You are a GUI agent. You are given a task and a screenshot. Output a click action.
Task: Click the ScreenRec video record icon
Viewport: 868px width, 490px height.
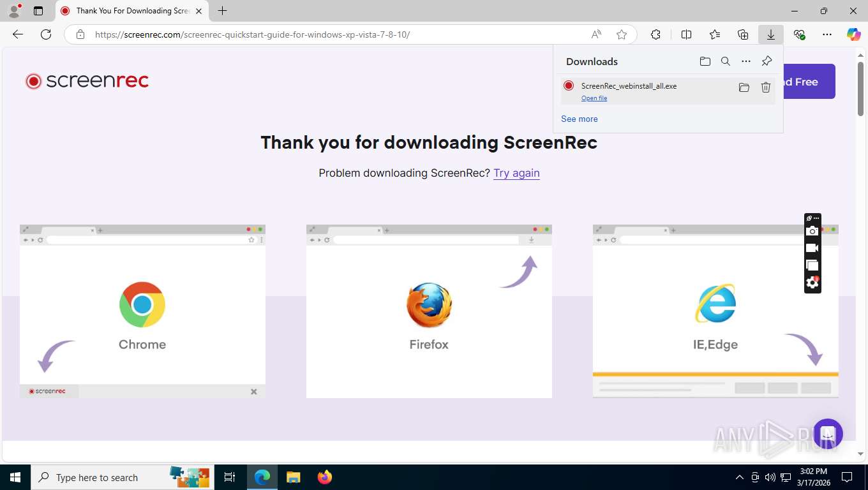[812, 248]
